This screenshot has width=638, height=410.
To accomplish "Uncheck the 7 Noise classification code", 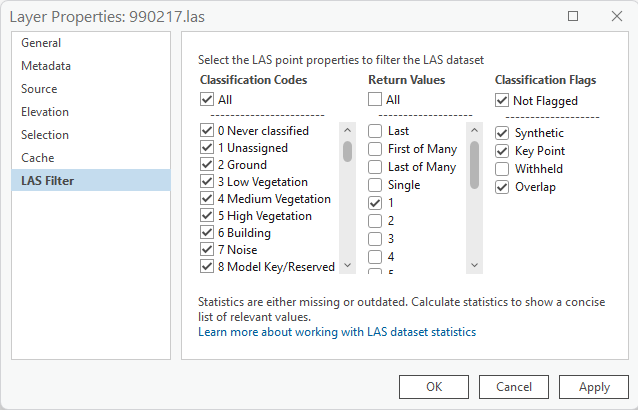I will [207, 250].
